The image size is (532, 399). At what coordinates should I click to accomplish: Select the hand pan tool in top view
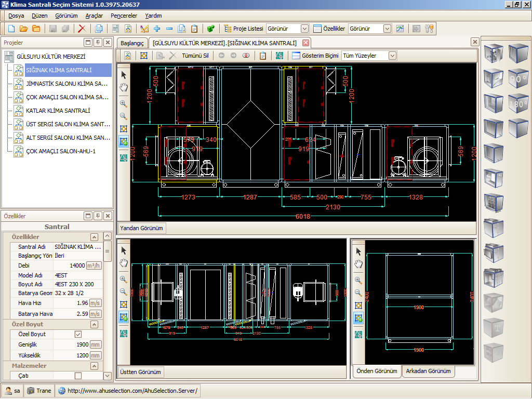click(x=124, y=263)
